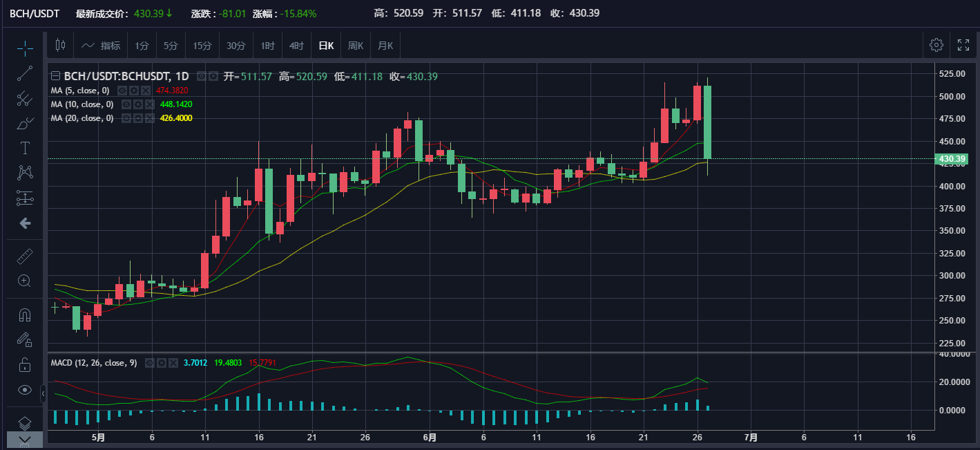Collapse the BCH/USDT legend box
Screen dimensions: 980x450
click(x=55, y=76)
